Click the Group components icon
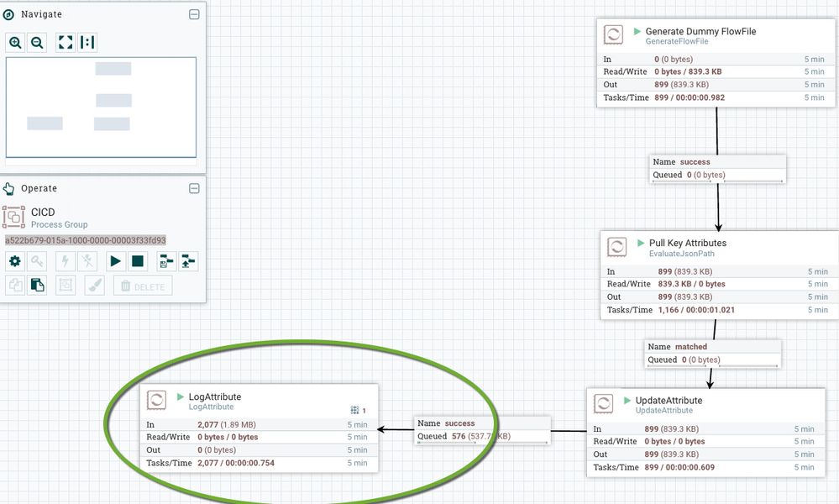 tap(66, 285)
